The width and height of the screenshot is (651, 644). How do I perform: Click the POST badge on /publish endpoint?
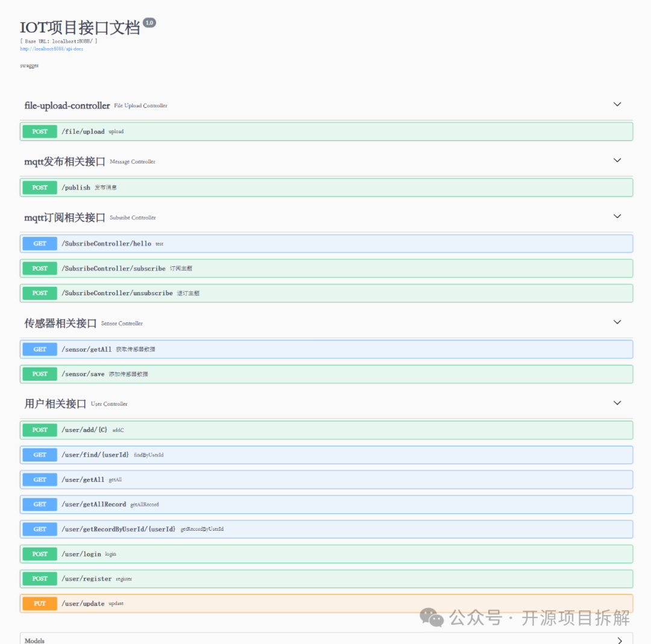pos(39,187)
